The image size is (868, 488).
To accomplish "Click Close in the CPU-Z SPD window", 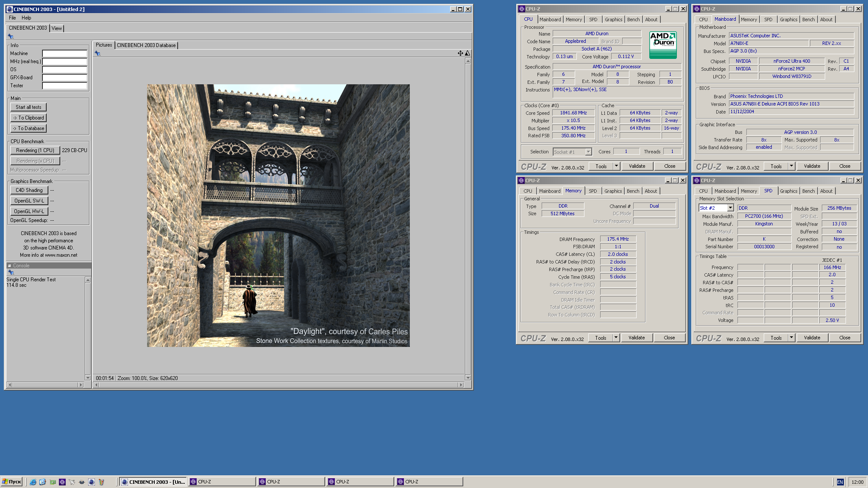I will 845,338.
